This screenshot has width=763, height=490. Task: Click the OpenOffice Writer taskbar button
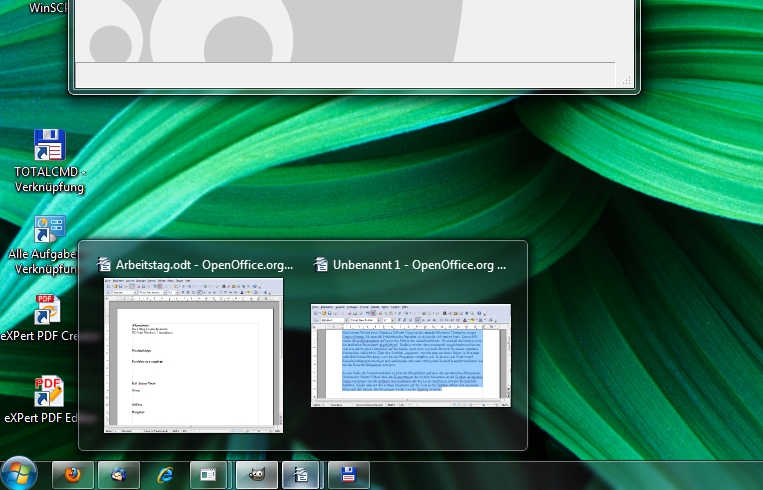(302, 474)
